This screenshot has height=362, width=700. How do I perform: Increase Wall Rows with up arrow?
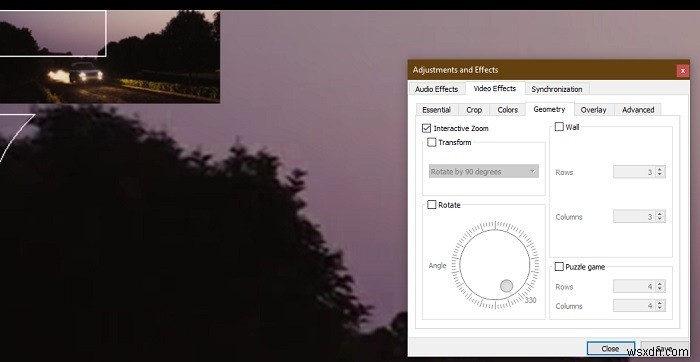click(x=660, y=169)
